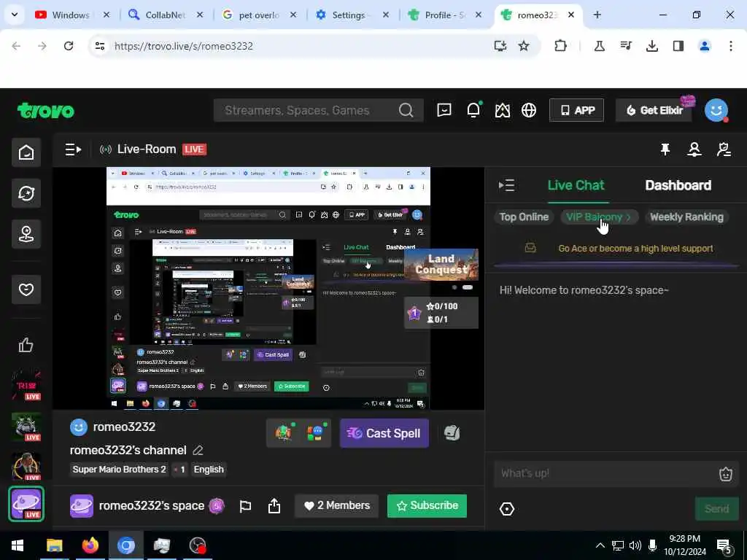Click the dice icon next to Cast Spell
747x560 pixels.
pyautogui.click(x=452, y=433)
